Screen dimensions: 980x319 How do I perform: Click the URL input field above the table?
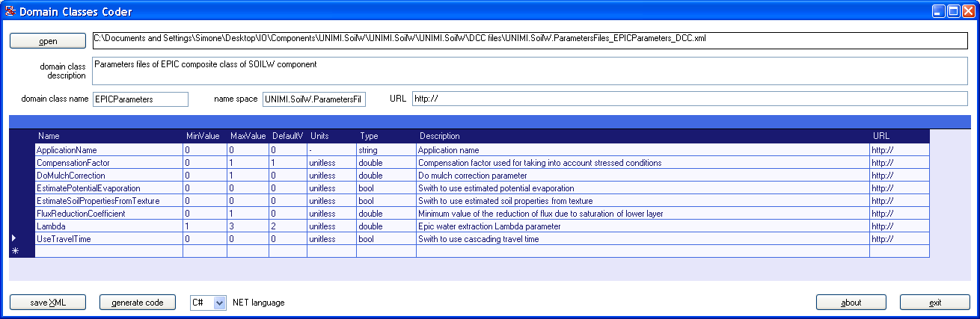(691, 99)
